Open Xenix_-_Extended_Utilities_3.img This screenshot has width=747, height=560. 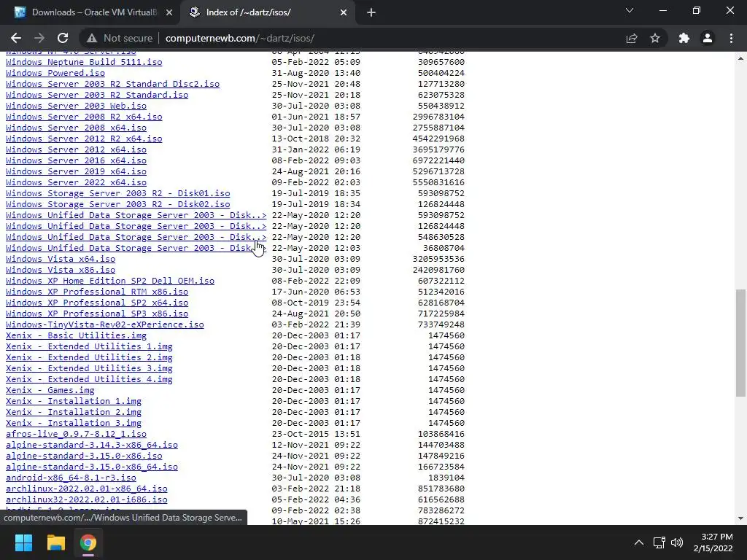point(89,368)
